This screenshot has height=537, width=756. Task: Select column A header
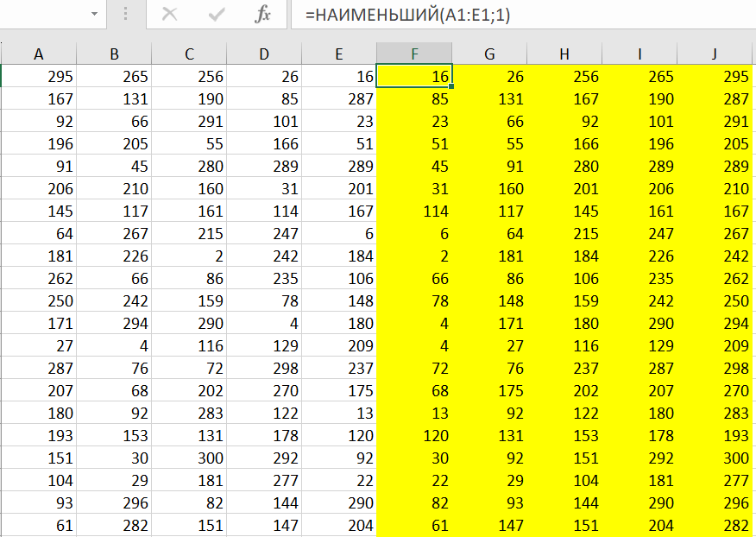[39, 54]
